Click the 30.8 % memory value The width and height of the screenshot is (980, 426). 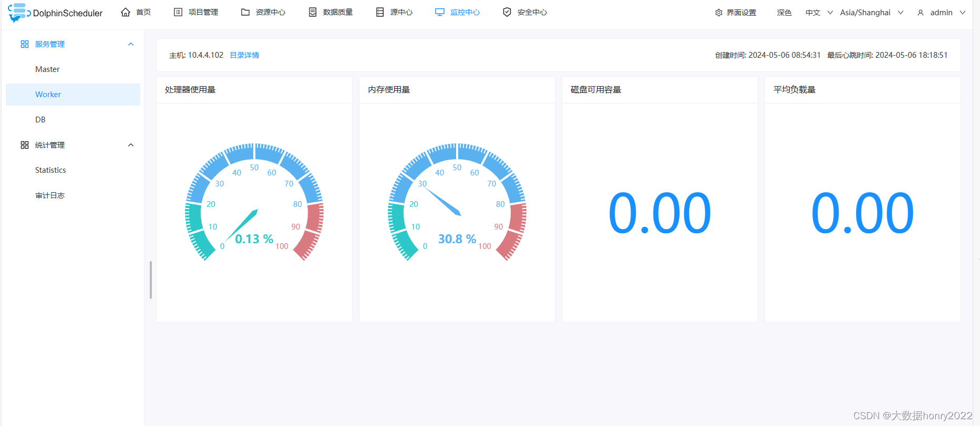[457, 239]
